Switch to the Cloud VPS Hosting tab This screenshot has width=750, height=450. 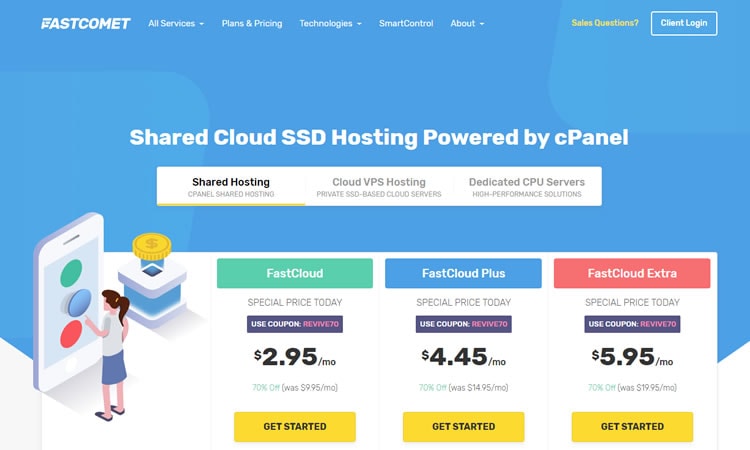[x=379, y=187]
